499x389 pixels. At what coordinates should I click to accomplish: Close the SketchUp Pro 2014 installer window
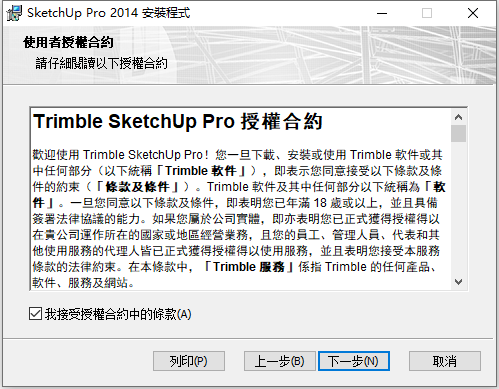pyautogui.click(x=473, y=13)
